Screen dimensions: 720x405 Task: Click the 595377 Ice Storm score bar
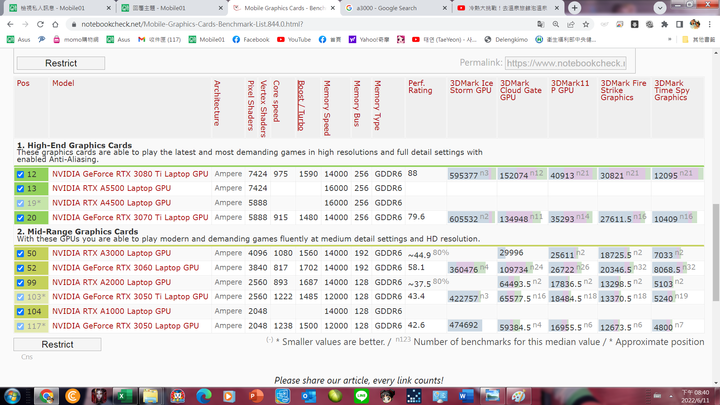(471, 174)
